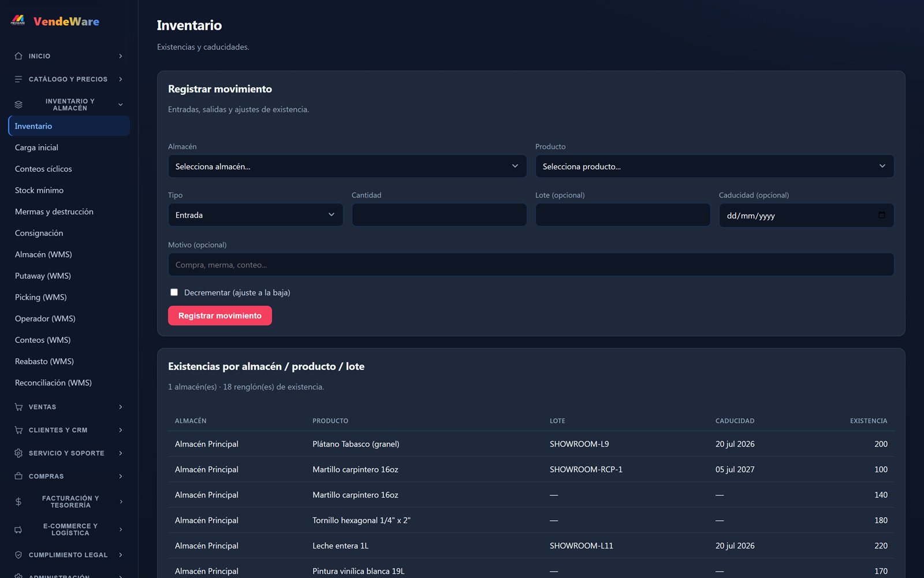924x578 pixels.
Task: Go to Conteos (WMS)
Action: (x=69, y=340)
